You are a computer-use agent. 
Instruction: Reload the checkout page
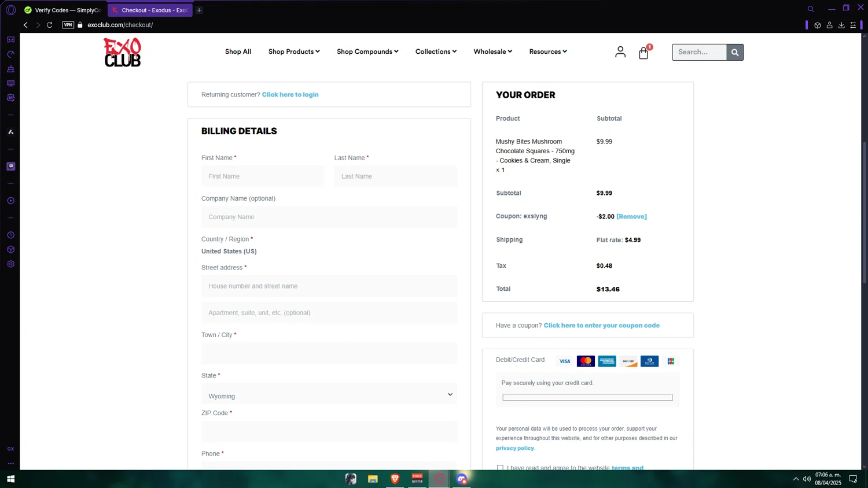(50, 25)
